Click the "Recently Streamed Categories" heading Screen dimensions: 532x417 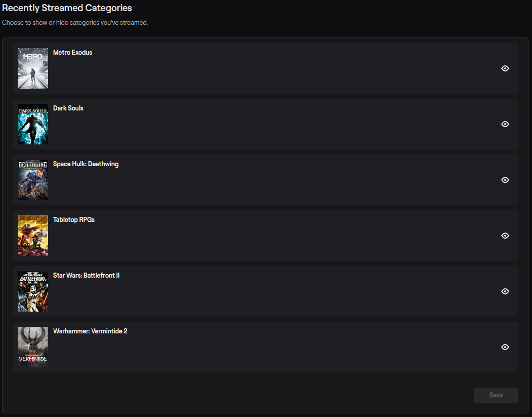67,8
